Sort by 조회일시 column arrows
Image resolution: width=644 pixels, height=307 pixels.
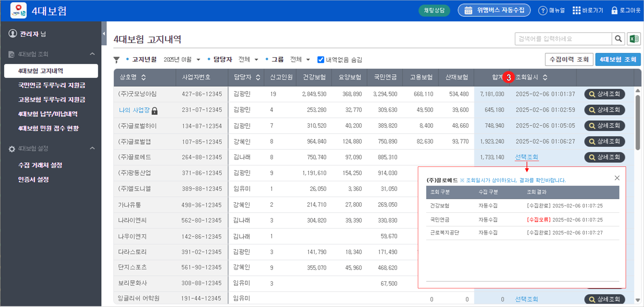click(x=545, y=77)
